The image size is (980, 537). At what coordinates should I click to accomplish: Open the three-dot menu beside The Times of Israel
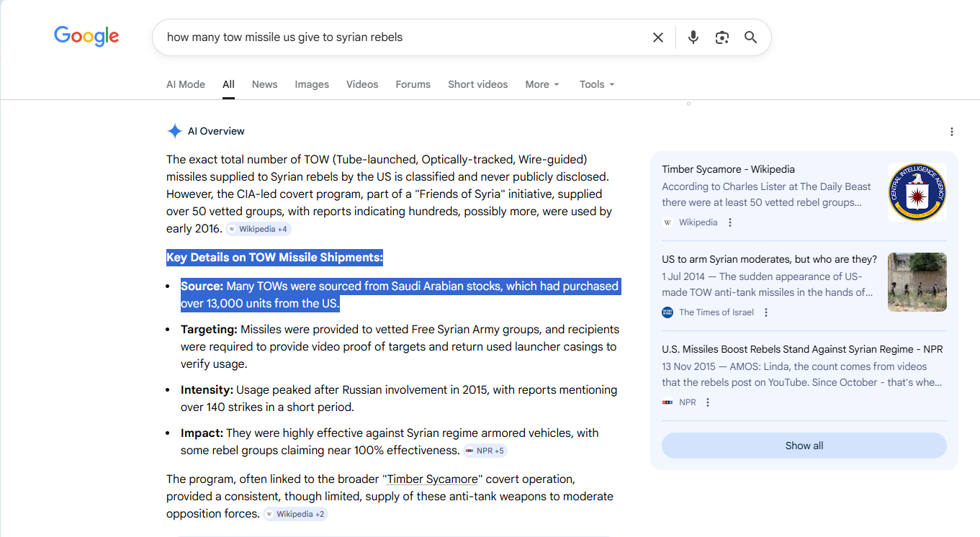tap(766, 312)
